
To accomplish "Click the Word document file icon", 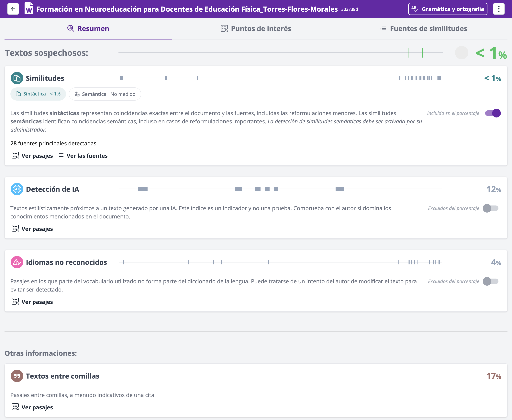I will tap(29, 9).
